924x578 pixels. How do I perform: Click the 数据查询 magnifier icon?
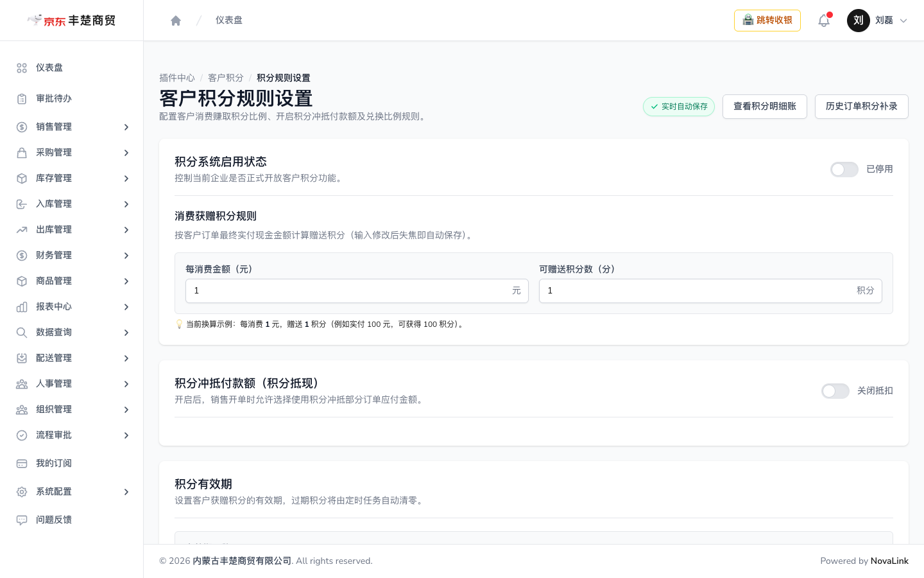[22, 333]
